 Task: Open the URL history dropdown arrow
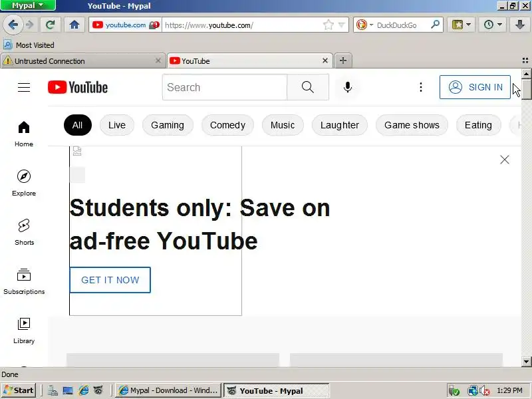click(x=342, y=25)
